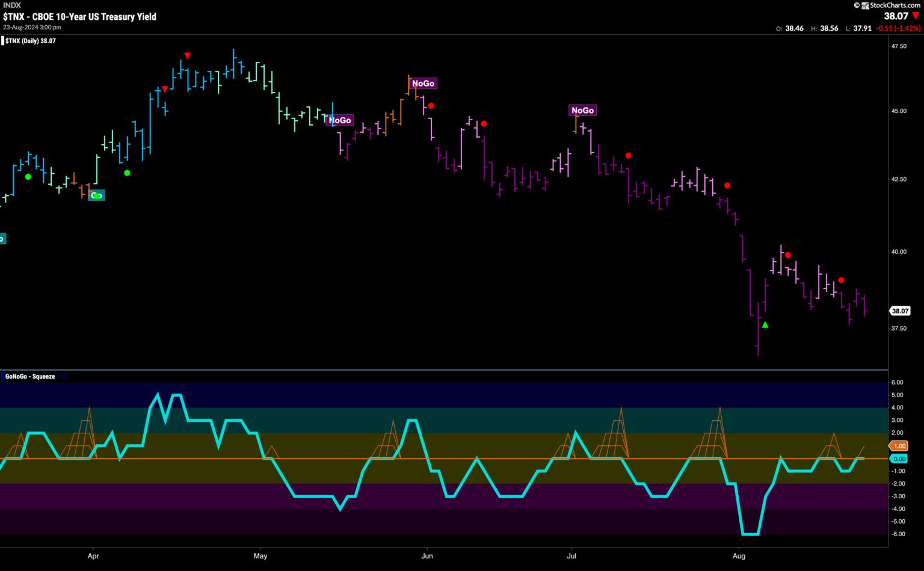Click the green up triangle near August low
924x571 pixels.
click(765, 325)
